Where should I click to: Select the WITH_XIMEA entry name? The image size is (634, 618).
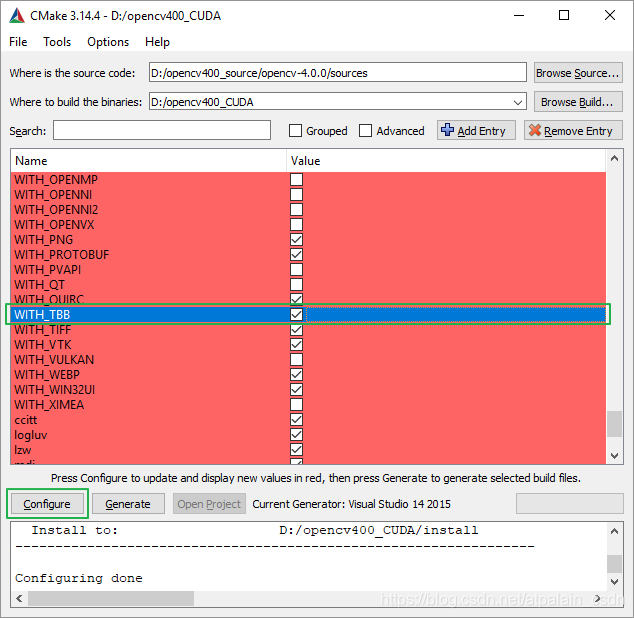(x=49, y=404)
